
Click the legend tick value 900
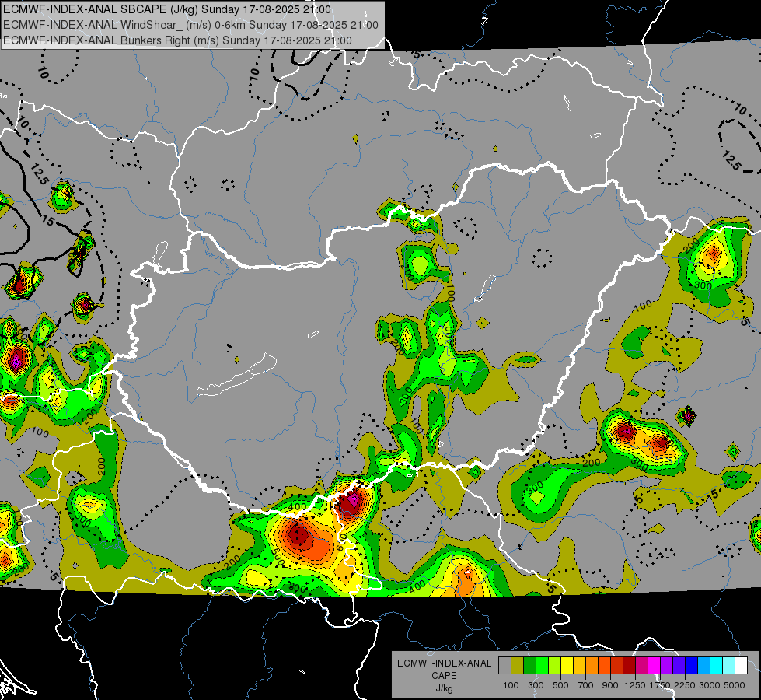point(610,685)
